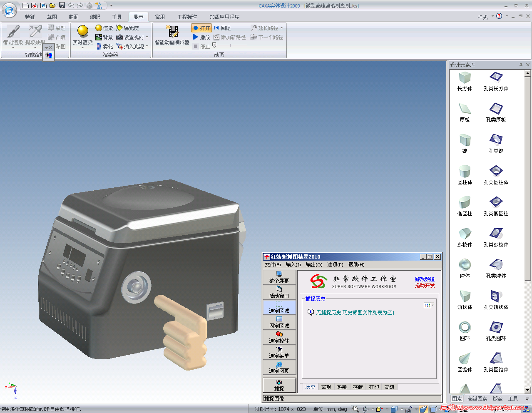Expand the 设置视向 dropdown arrow

tap(147, 37)
